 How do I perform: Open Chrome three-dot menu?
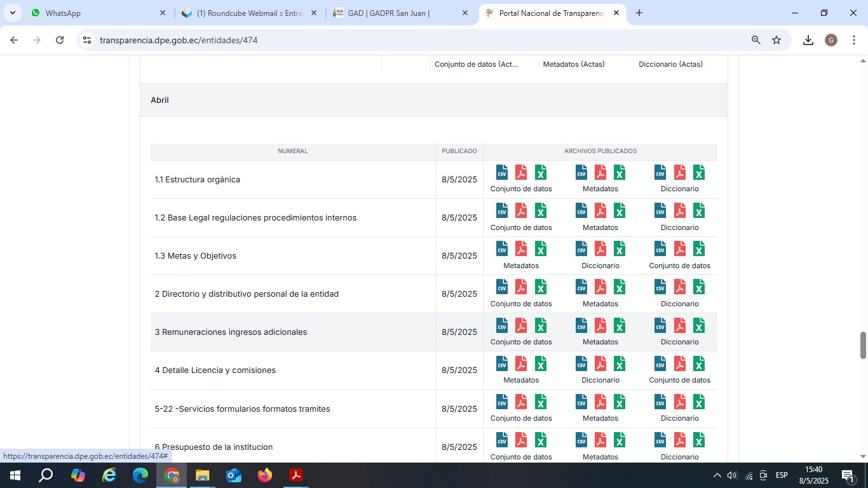click(x=854, y=40)
